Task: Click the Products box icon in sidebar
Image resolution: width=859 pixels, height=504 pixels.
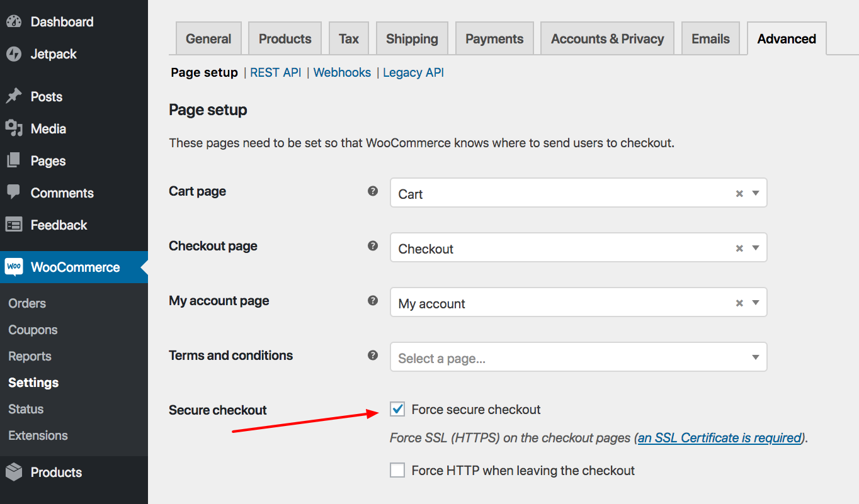Action: (x=14, y=472)
